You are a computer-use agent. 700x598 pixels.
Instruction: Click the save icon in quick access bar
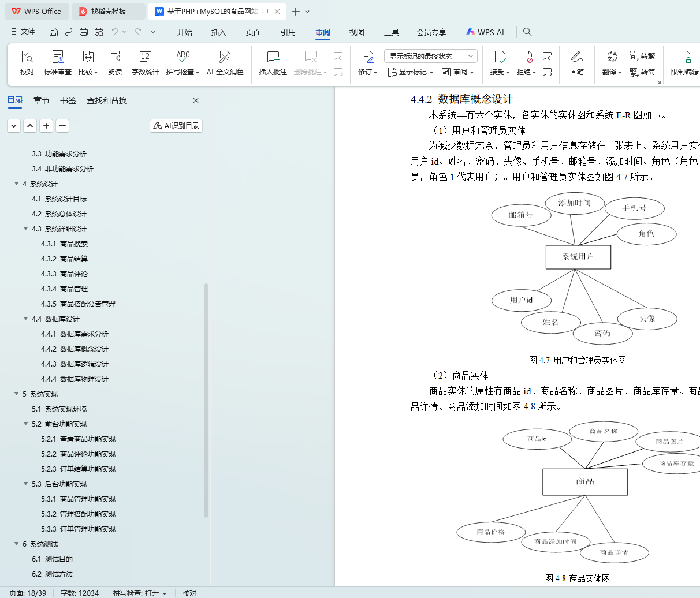click(x=54, y=32)
